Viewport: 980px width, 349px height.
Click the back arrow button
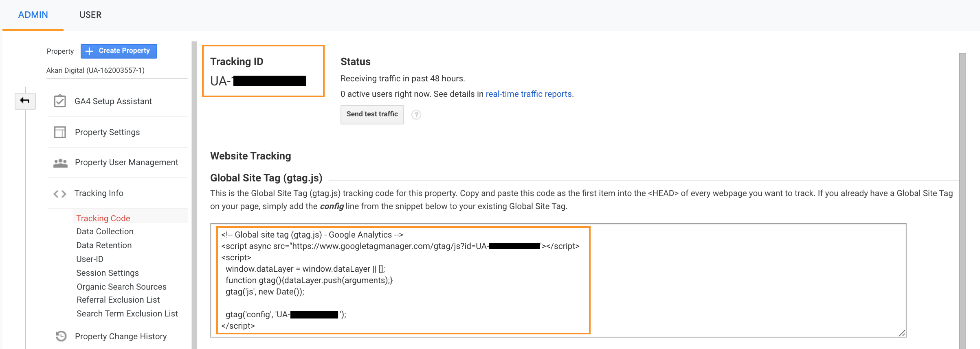25,101
